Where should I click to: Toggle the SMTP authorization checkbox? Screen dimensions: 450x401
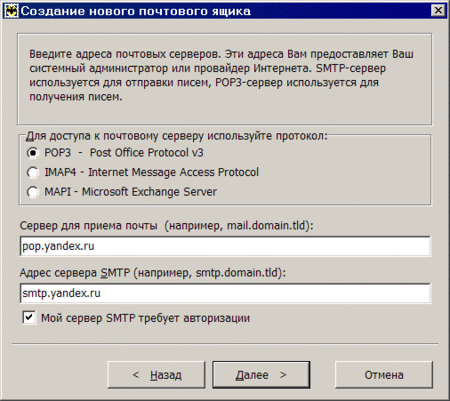[x=29, y=317]
